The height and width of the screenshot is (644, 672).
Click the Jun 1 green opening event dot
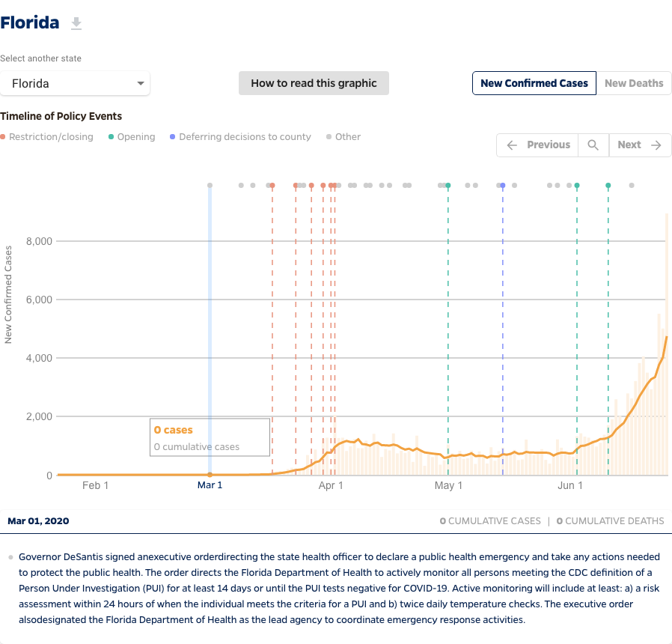pyautogui.click(x=577, y=185)
